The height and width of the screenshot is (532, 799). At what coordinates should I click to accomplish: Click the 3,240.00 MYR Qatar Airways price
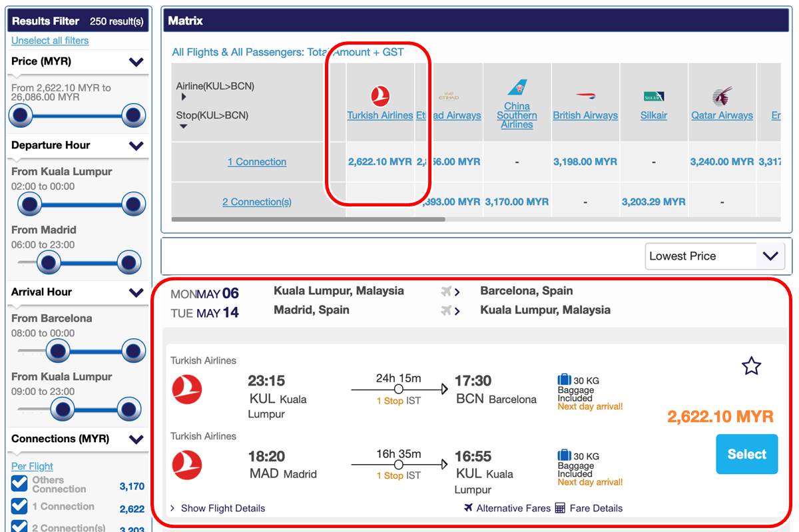click(722, 162)
